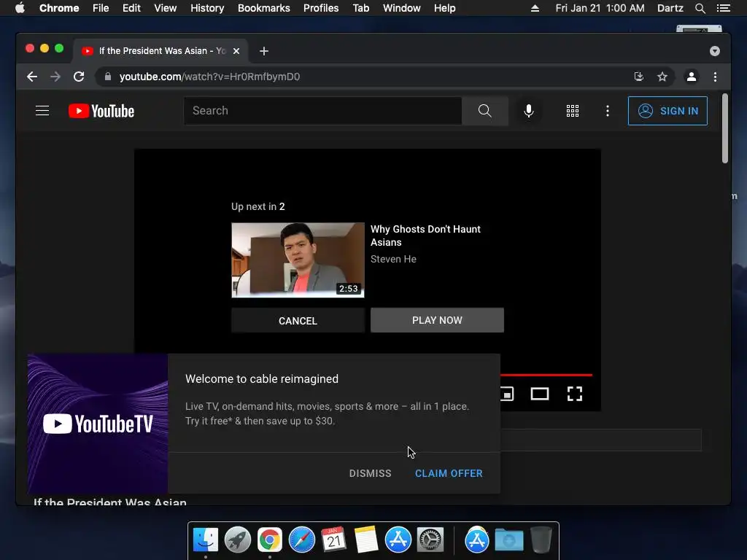Image resolution: width=747 pixels, height=560 pixels.
Task: Open Spotlight search in menu bar
Action: tap(700, 8)
